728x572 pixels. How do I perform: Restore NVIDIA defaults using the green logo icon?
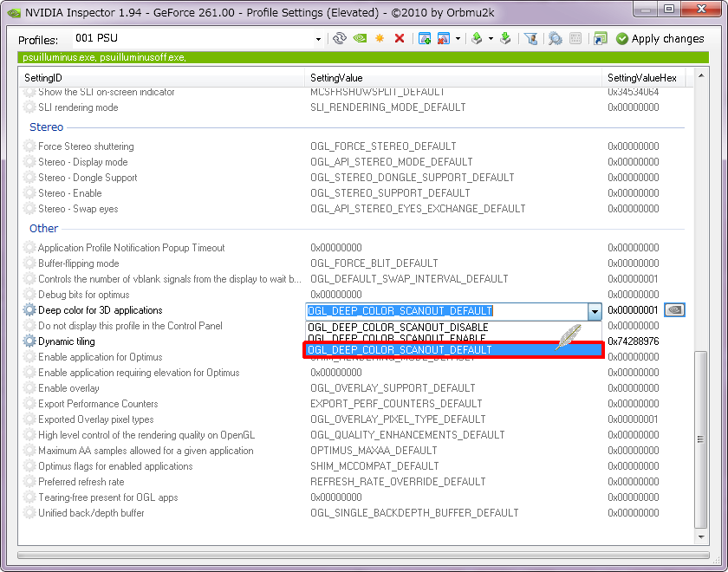coord(360,38)
